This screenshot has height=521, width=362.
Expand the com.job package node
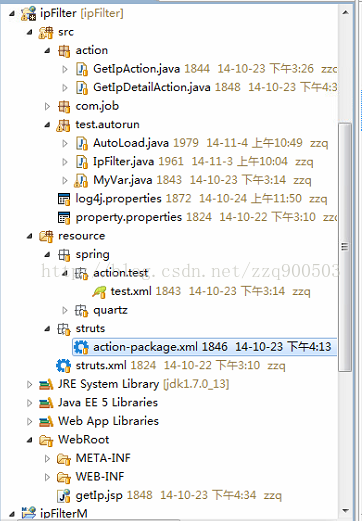[x=47, y=107]
